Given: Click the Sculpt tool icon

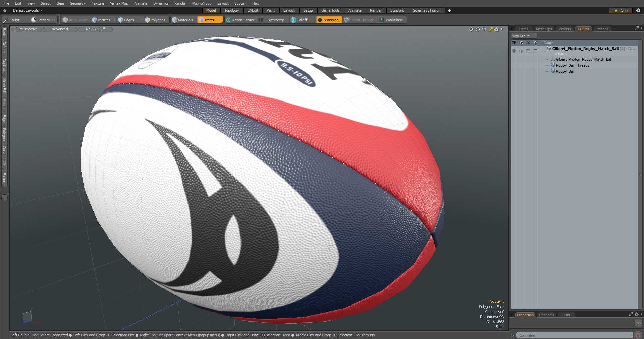Looking at the screenshot, I should tap(5, 20).
